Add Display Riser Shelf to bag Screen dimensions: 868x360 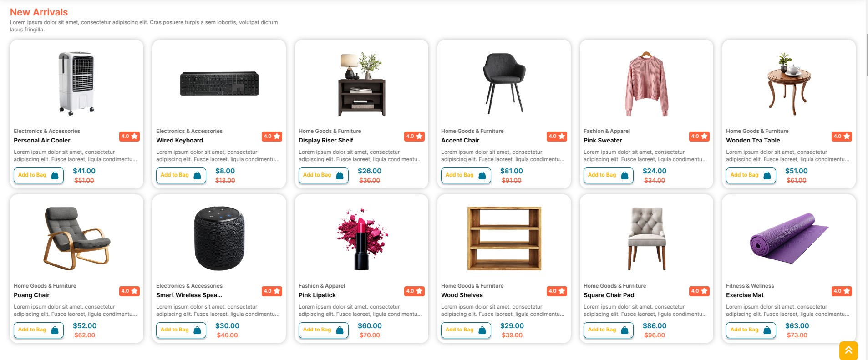(323, 175)
